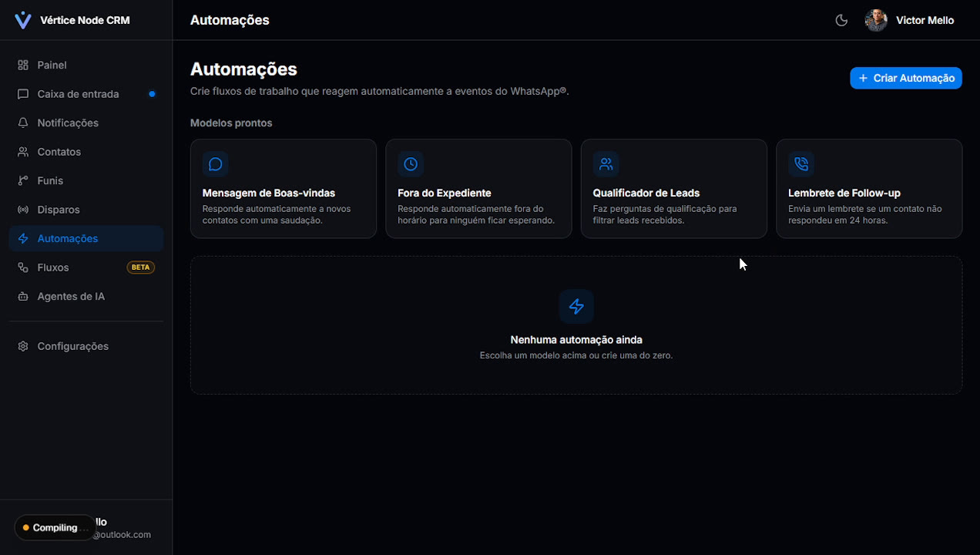980x555 pixels.
Task: Select the Mensagem de Boas-vindas template
Action: [284, 189]
